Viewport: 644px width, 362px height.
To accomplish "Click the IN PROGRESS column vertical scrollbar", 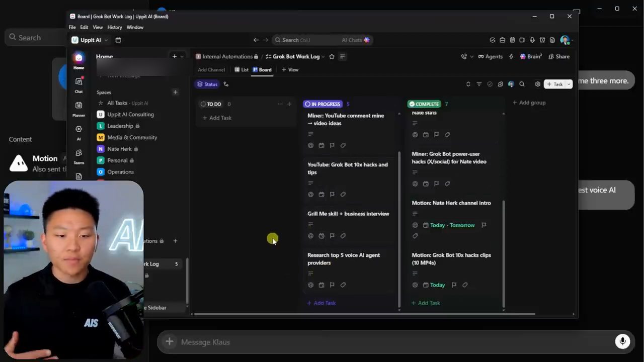I will [x=399, y=229].
